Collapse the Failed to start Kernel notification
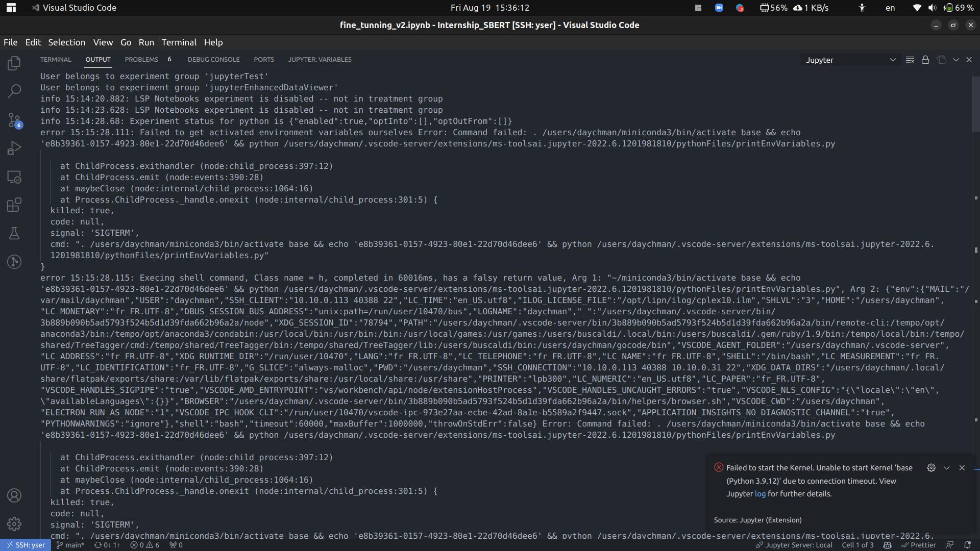 coord(946,468)
